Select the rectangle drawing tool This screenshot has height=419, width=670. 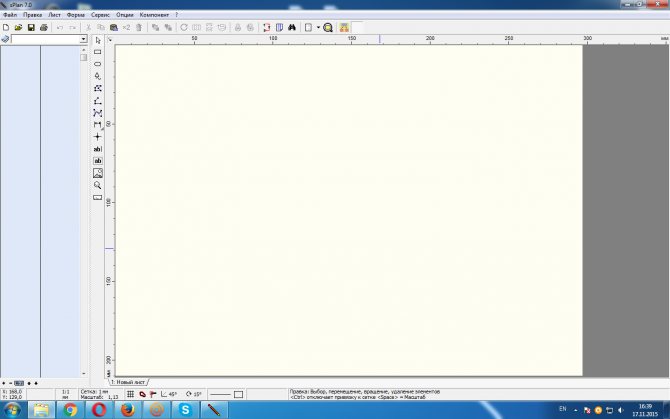97,51
